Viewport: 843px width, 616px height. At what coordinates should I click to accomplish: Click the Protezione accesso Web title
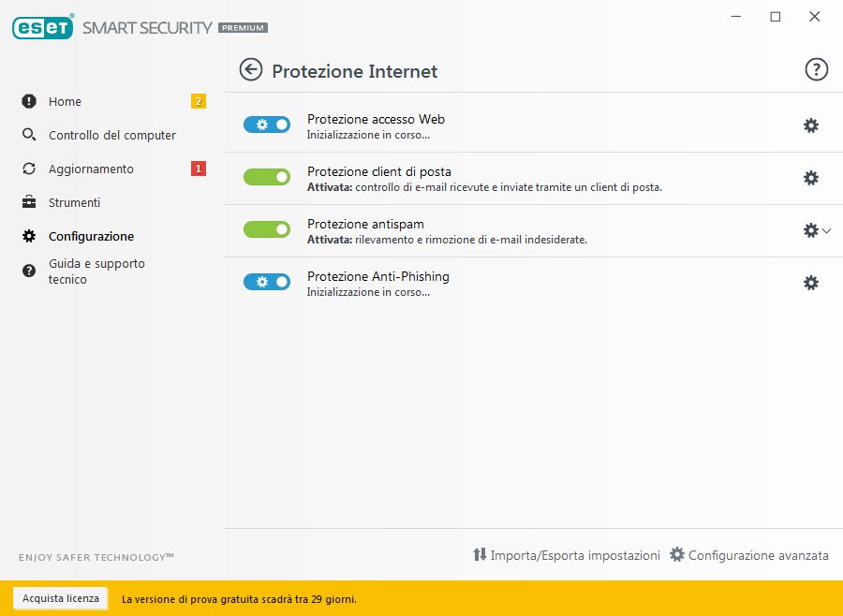click(376, 119)
